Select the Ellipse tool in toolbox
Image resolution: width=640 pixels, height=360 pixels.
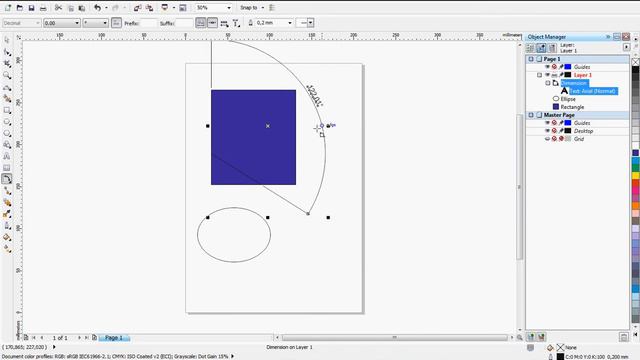(7, 122)
